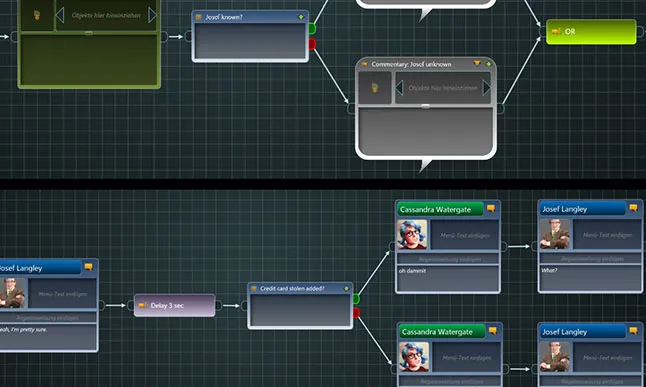Click the green true output pin of Josef known?
Image resolution: width=646 pixels, height=387 pixels.
[312, 28]
